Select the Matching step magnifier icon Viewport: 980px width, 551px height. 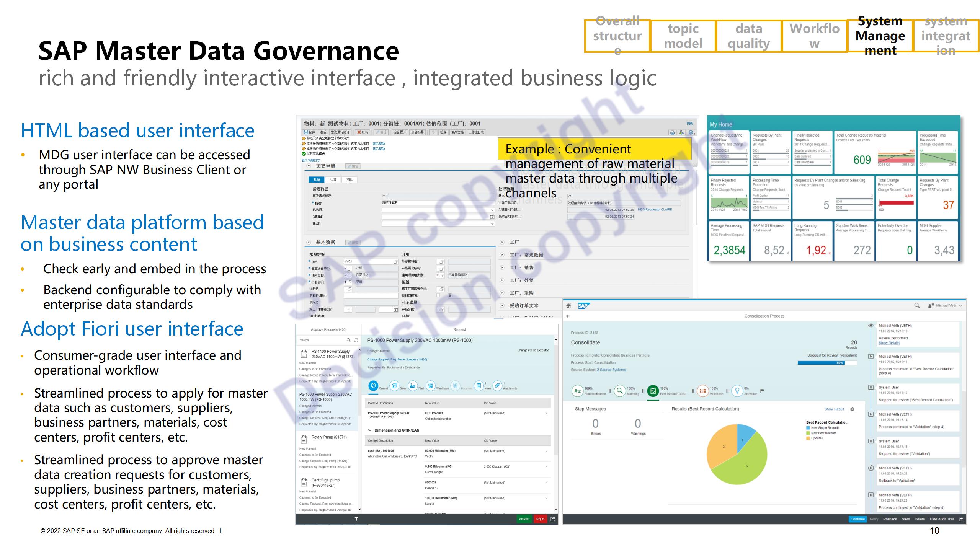tap(619, 391)
